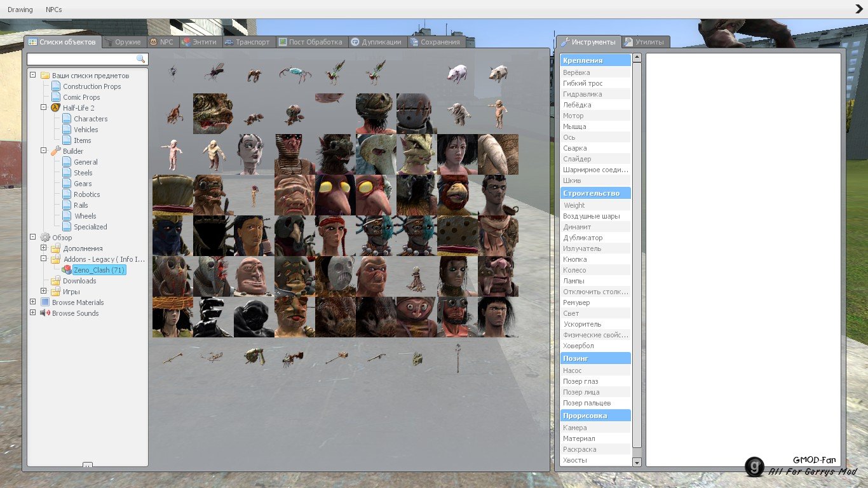
Task: Click the tool list scrollbar down arrow
Action: [x=637, y=463]
